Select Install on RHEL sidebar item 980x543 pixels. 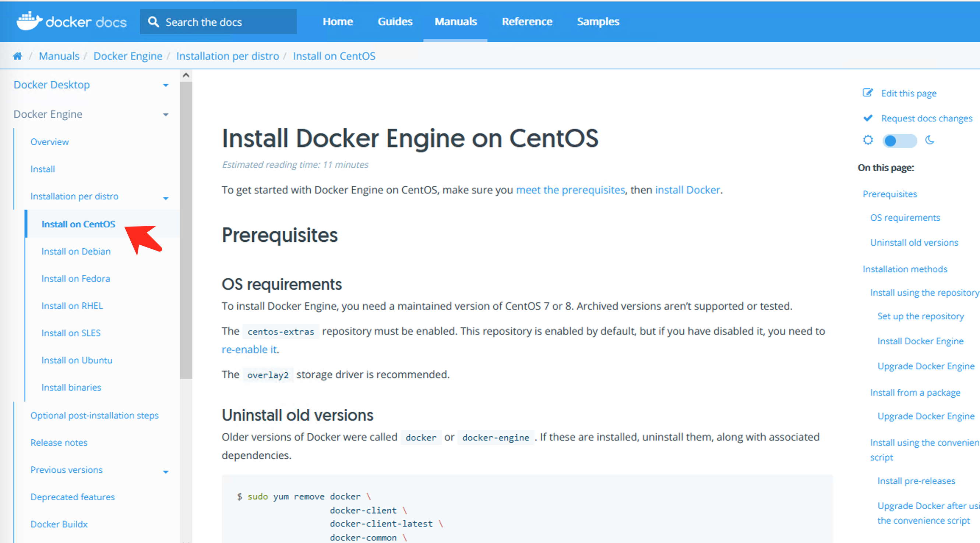(x=72, y=306)
